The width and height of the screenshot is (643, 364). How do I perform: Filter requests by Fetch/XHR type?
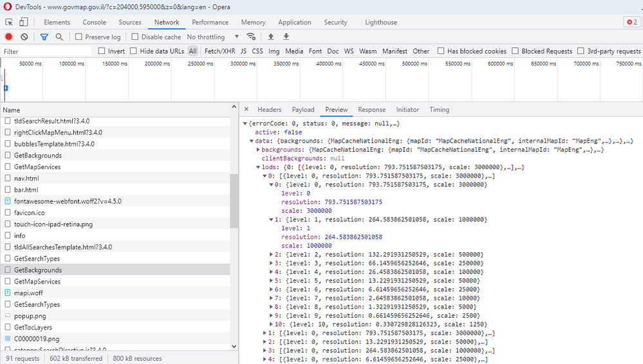click(x=219, y=51)
